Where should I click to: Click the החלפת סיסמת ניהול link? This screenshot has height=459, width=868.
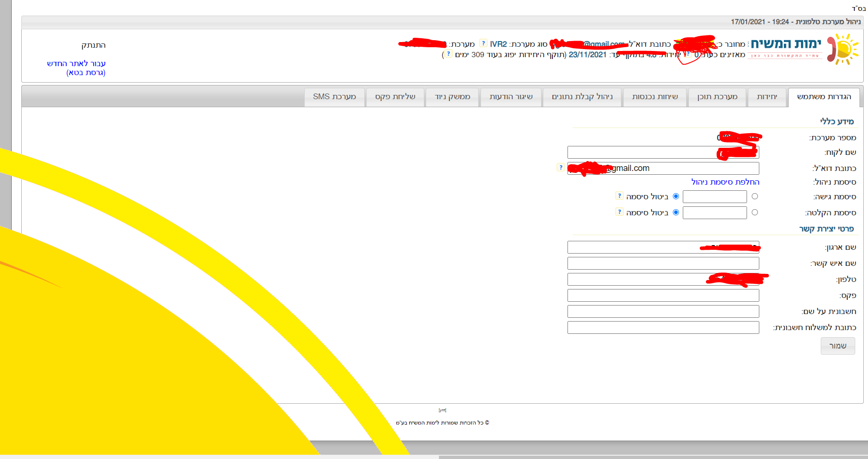(x=725, y=182)
